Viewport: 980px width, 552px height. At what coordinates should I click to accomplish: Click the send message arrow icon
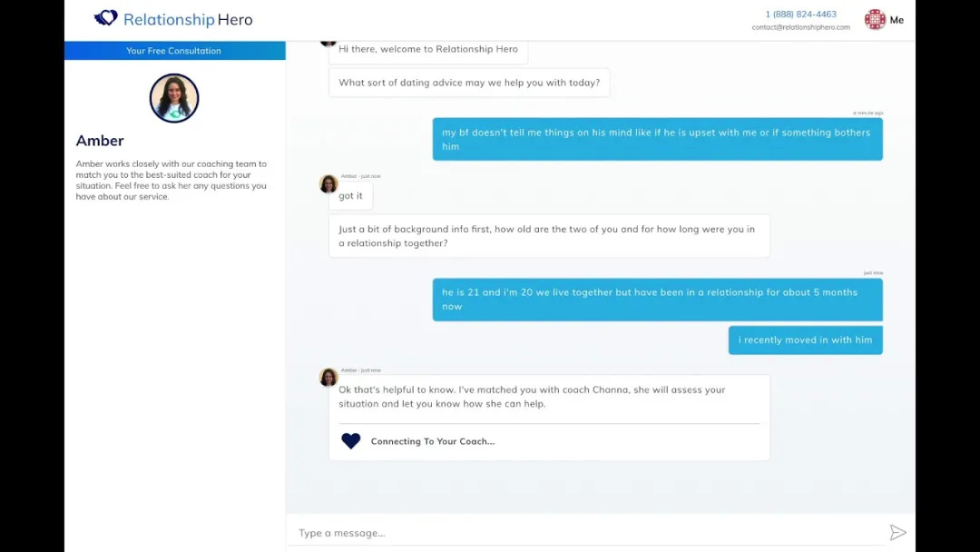click(897, 533)
